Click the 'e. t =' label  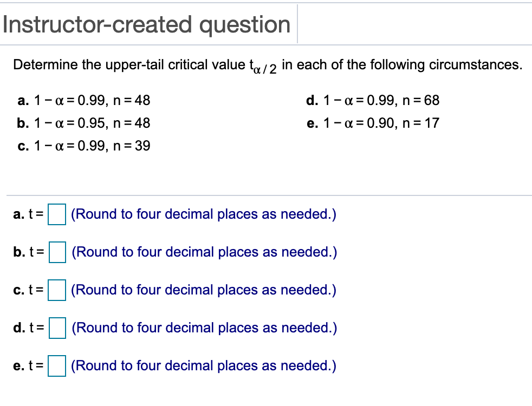point(29,366)
